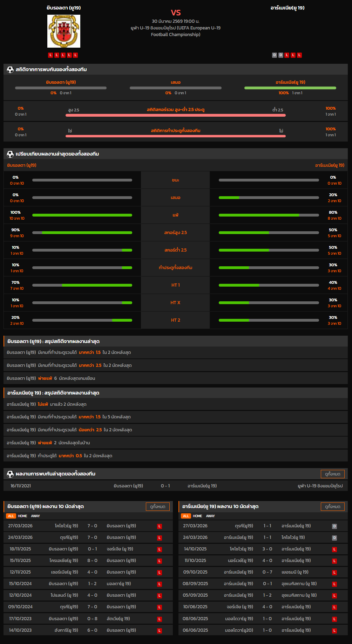Select ALL filter in Gibraltar last 10 matches
The height and width of the screenshot is (644, 352).
(11, 516)
